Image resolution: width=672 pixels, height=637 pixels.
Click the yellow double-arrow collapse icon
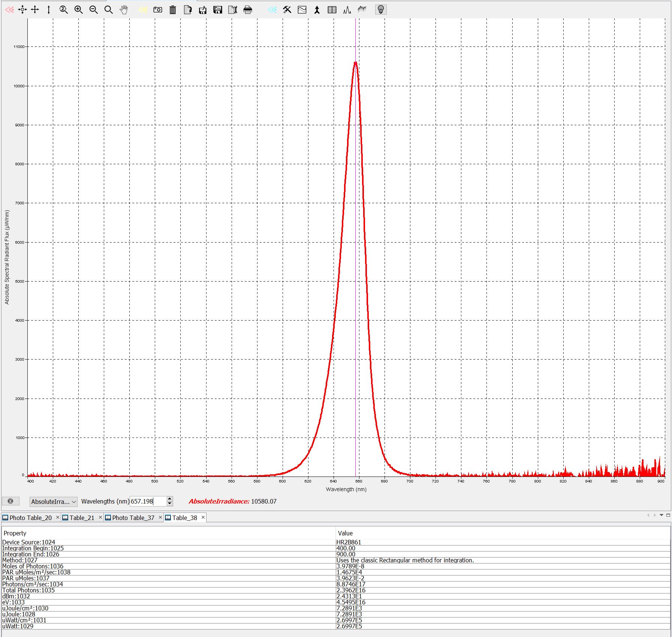click(x=142, y=10)
